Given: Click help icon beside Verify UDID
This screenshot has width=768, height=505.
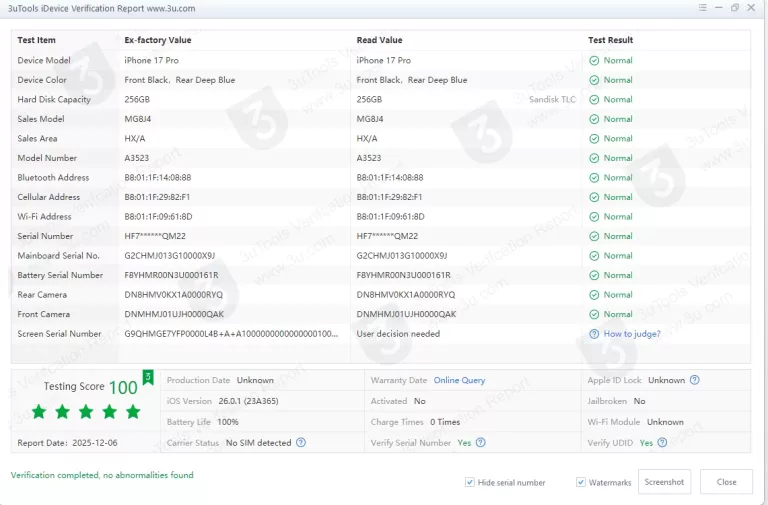Looking at the screenshot, I should point(663,442).
